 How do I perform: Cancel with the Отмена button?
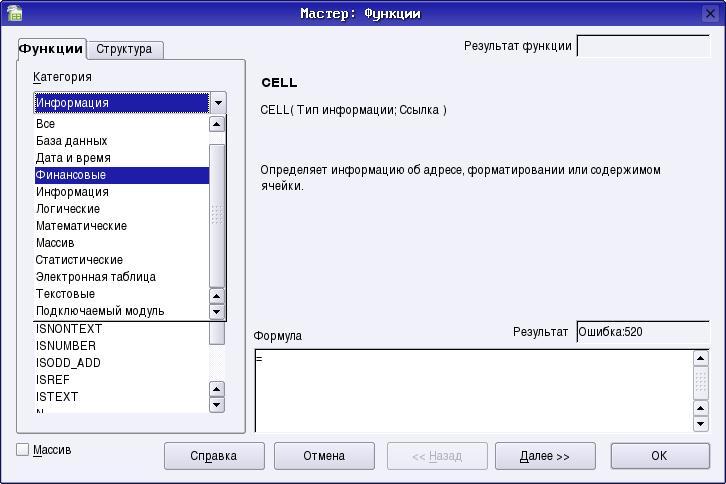coord(324,456)
